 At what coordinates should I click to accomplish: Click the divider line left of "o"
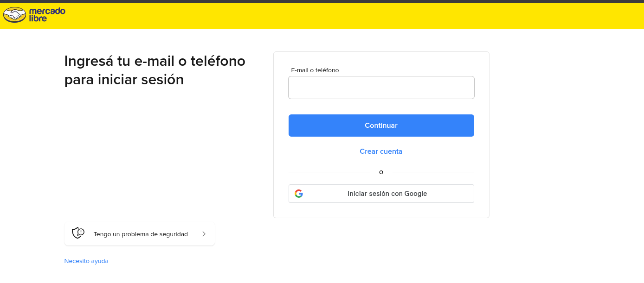click(329, 172)
